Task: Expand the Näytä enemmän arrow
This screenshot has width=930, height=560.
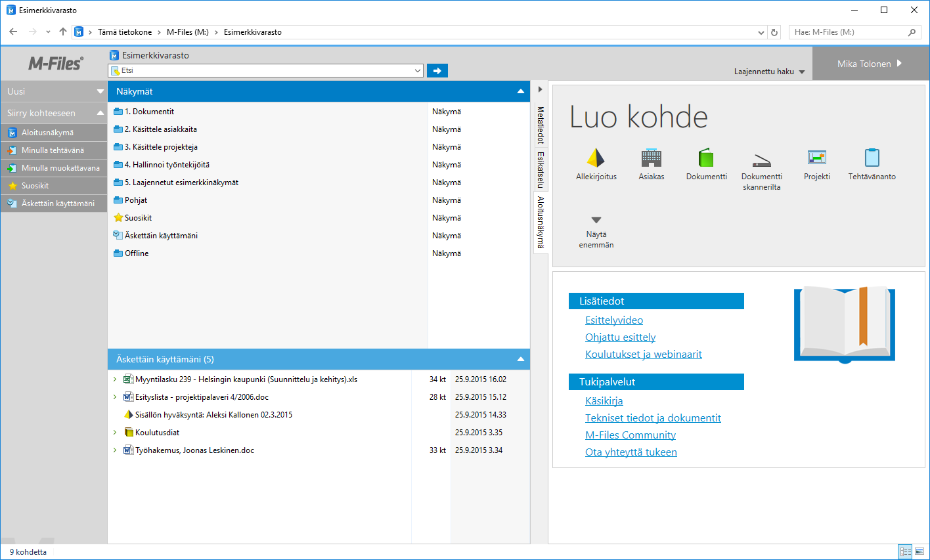Action: point(596,221)
